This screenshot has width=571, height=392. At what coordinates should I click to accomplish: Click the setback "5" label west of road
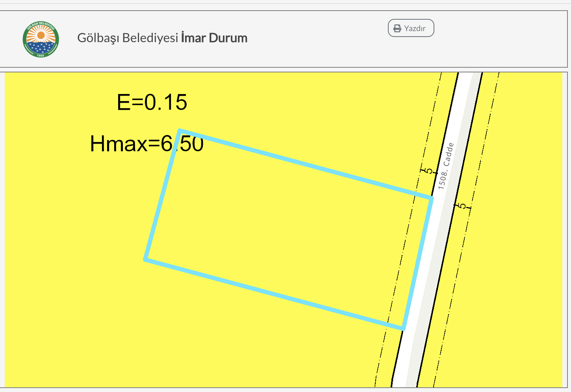pos(428,171)
